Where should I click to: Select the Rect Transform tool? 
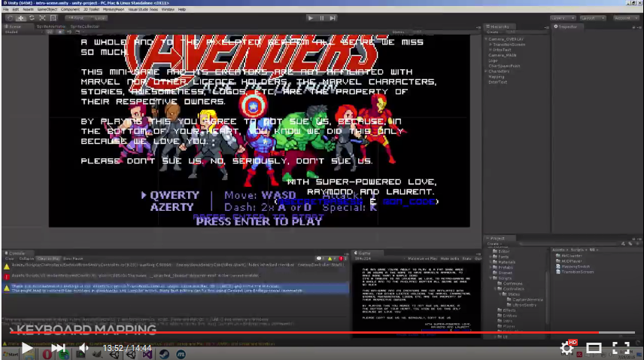[x=53, y=18]
